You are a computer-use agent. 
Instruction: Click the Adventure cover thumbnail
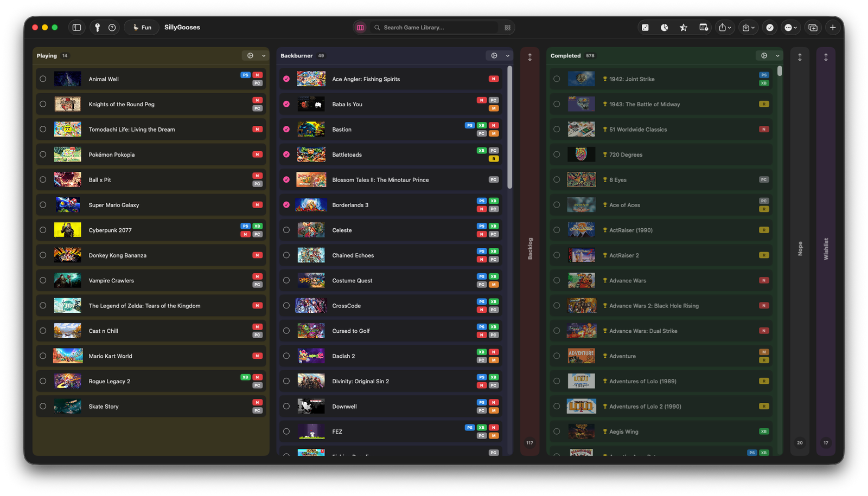click(581, 356)
